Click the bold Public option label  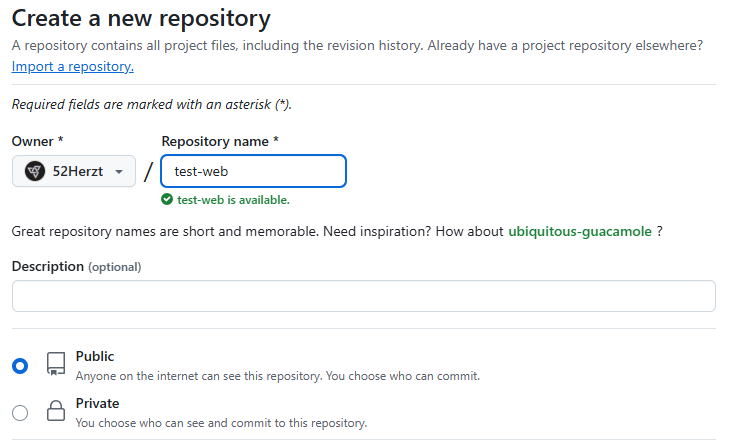[x=95, y=356]
